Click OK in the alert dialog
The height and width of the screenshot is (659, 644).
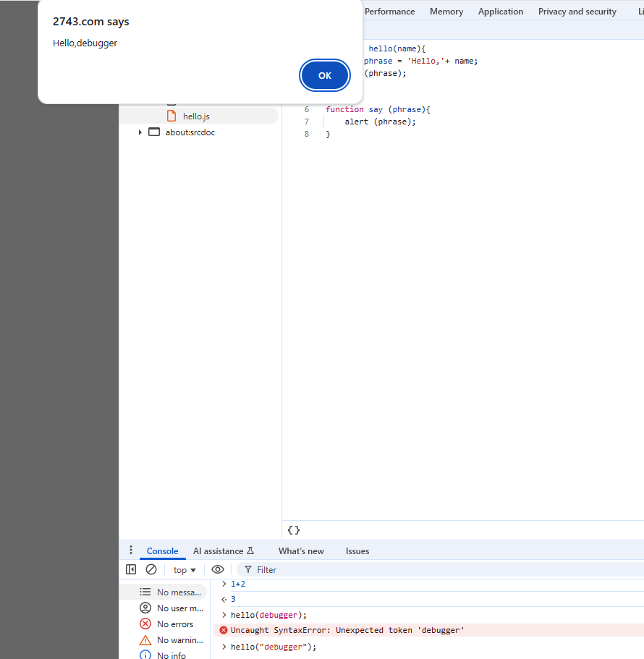click(x=324, y=76)
